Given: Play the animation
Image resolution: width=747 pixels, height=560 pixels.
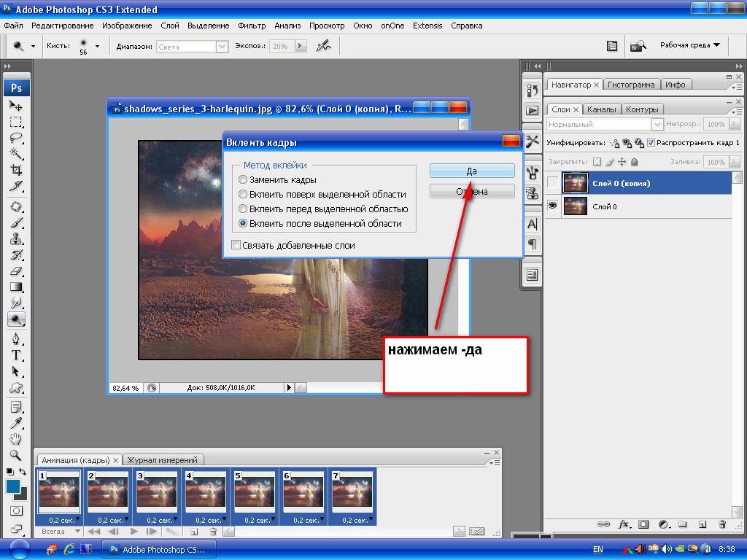Looking at the screenshot, I should tap(134, 531).
